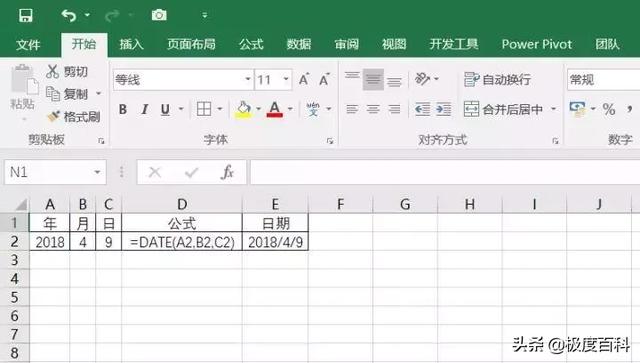Open the font size 11 dropdown
The height and width of the screenshot is (363, 640).
coord(286,79)
